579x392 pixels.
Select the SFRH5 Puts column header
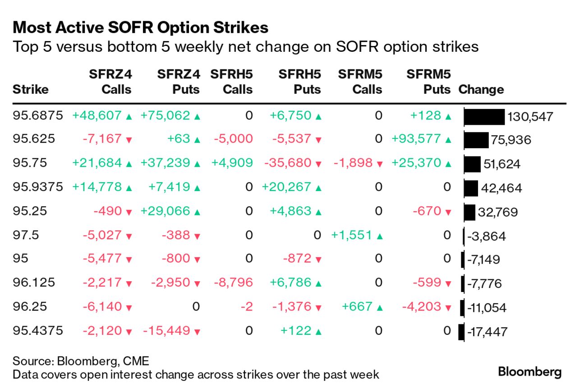click(x=300, y=82)
